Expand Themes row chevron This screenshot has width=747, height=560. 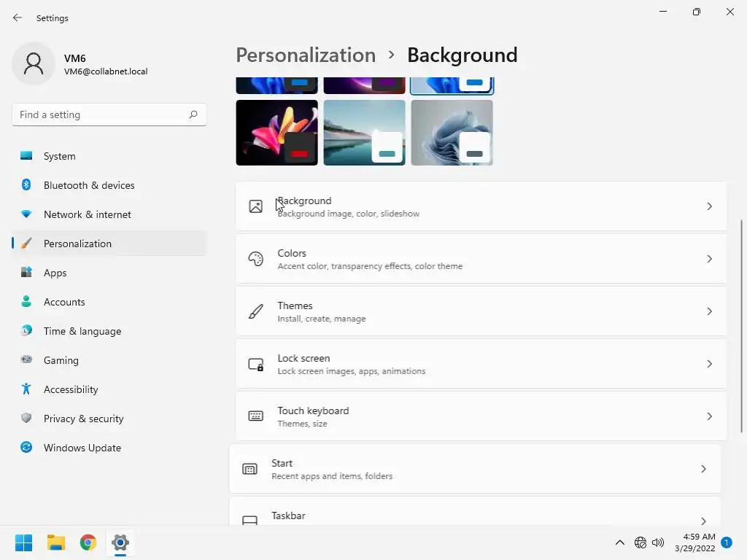pos(709,311)
